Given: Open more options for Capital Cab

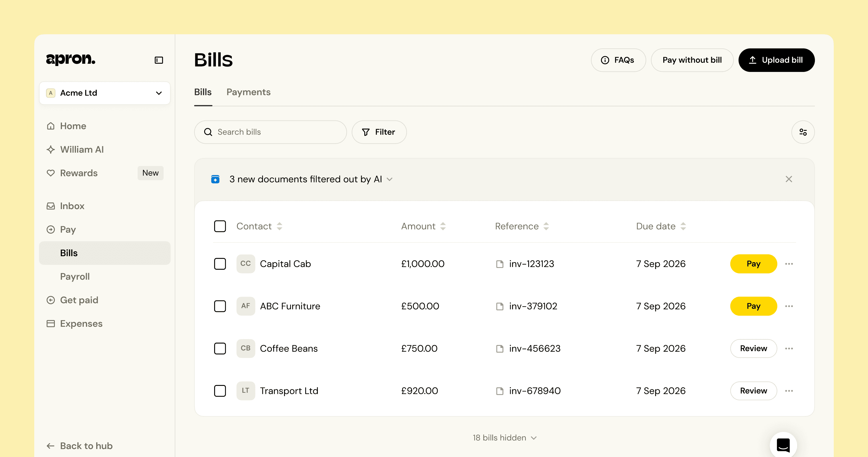Looking at the screenshot, I should (789, 264).
